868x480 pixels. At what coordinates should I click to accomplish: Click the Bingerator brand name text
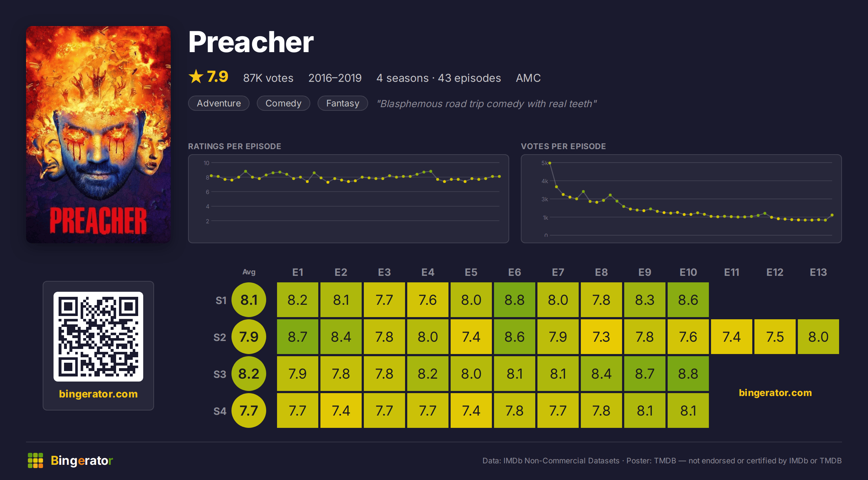coord(82,460)
